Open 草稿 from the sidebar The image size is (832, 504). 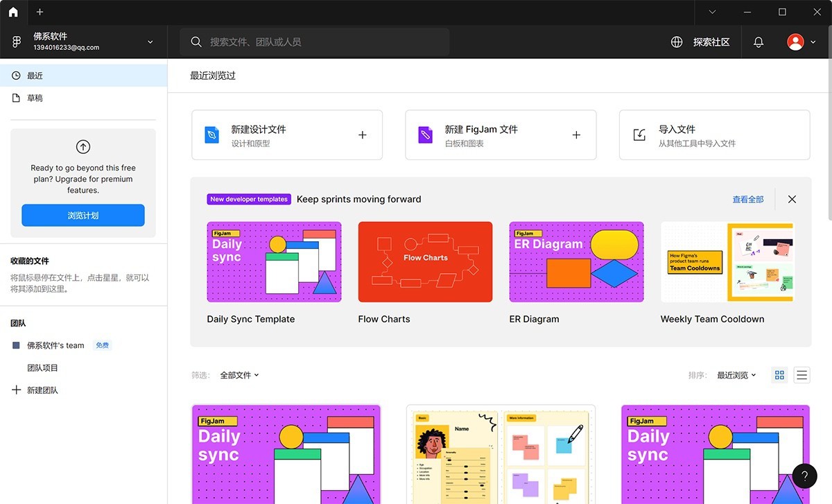click(35, 97)
